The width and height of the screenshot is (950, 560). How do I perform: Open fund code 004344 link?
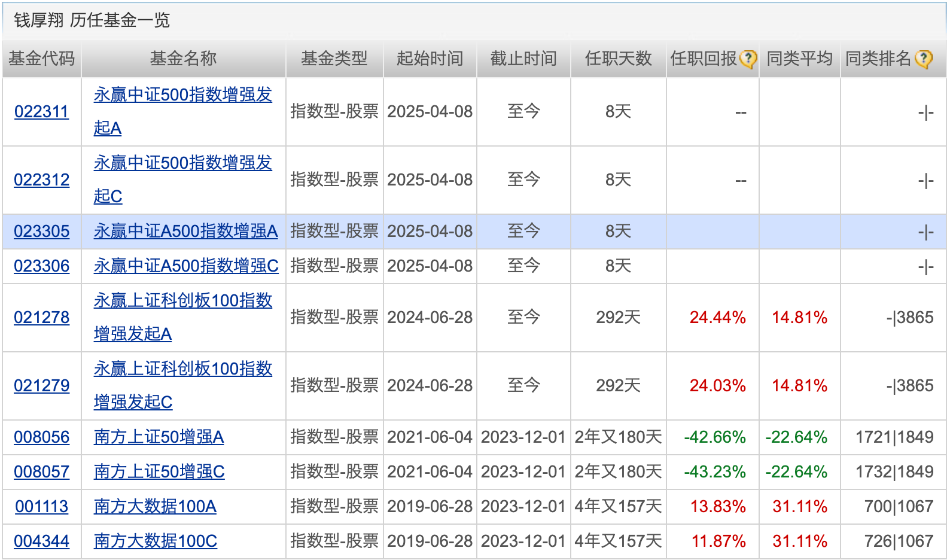(41, 541)
